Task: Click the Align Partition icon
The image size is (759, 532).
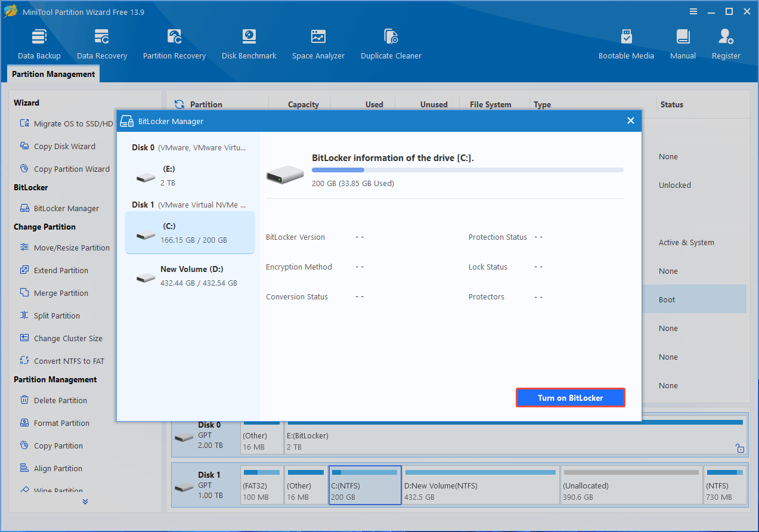Action: [x=24, y=468]
